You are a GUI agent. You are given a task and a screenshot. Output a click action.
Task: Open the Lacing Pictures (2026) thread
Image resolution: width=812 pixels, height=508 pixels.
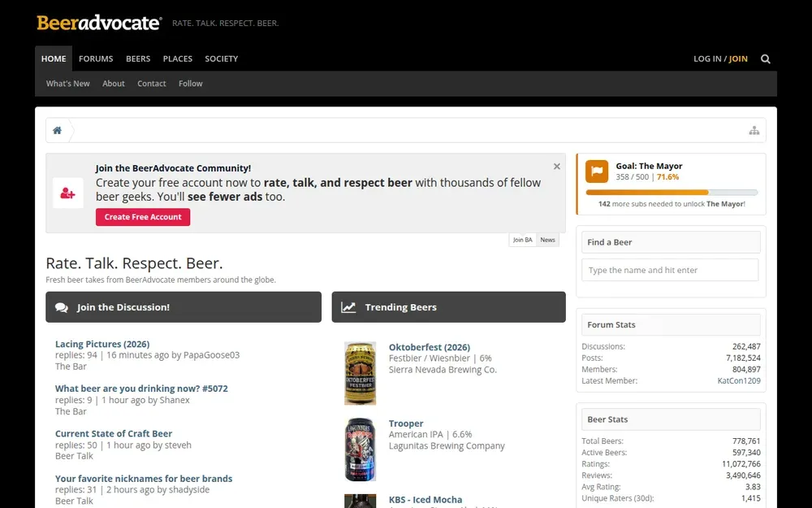click(102, 344)
